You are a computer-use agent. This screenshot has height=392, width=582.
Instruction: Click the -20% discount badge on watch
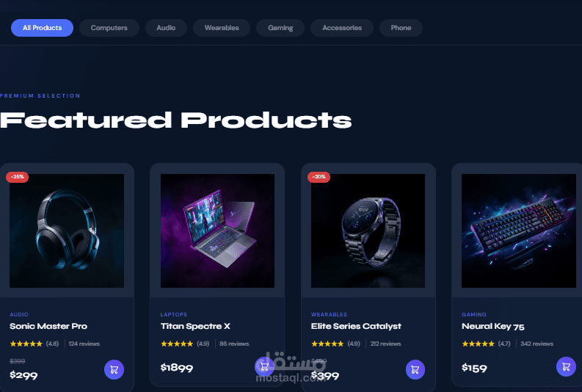pos(319,177)
